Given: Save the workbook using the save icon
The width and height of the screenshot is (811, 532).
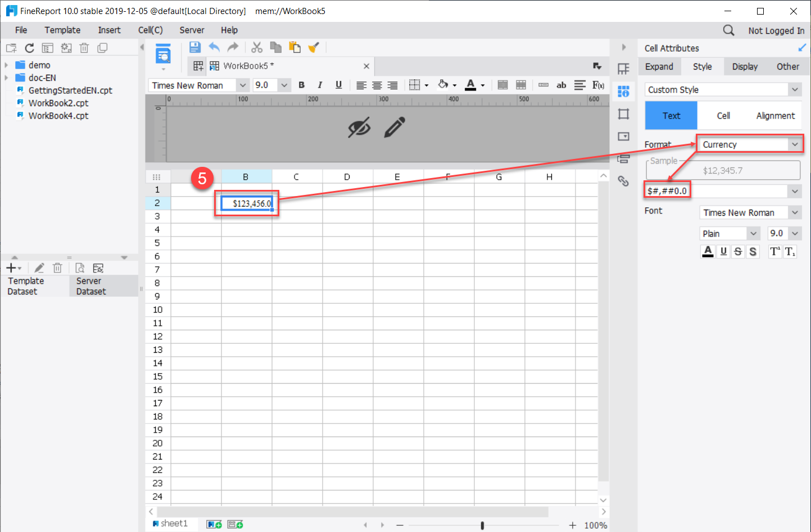Looking at the screenshot, I should click(194, 47).
